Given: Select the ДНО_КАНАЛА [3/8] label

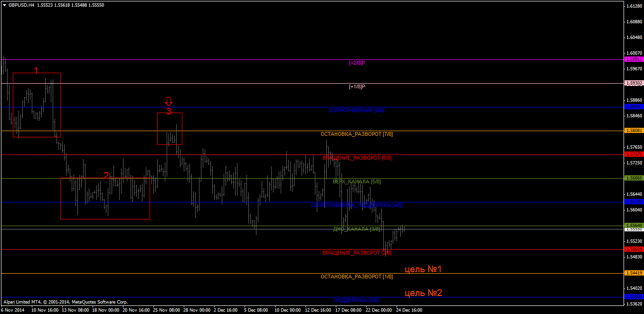Looking at the screenshot, I should (x=357, y=229).
